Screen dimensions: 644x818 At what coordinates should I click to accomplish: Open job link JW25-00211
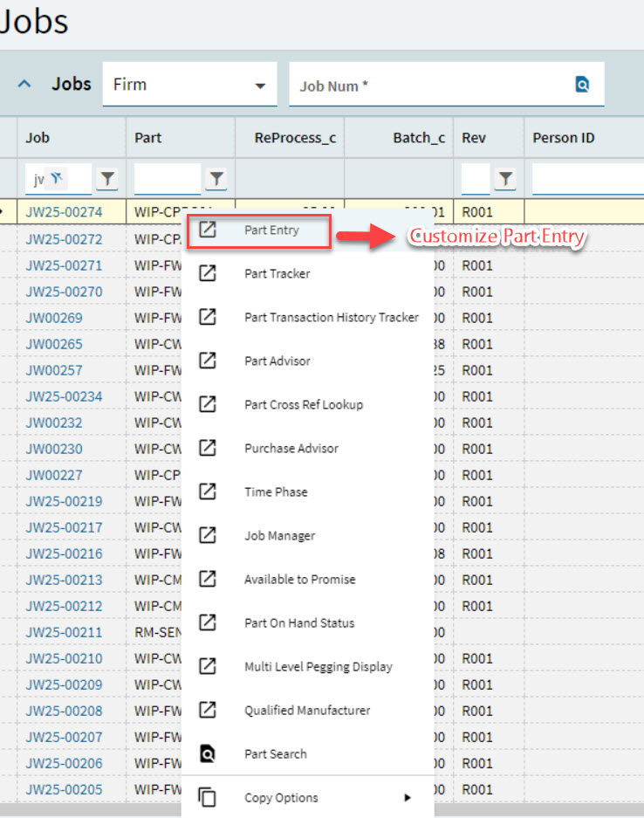(x=65, y=632)
